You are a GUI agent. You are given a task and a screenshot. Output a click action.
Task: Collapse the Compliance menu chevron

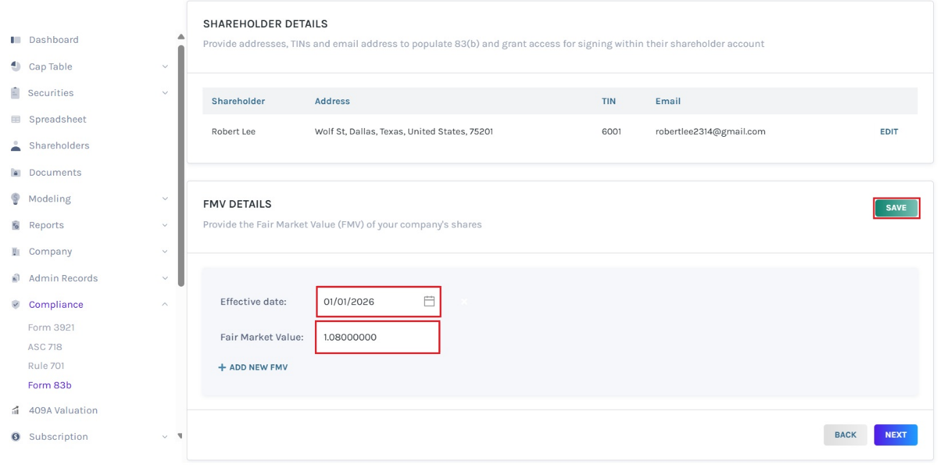[165, 304]
